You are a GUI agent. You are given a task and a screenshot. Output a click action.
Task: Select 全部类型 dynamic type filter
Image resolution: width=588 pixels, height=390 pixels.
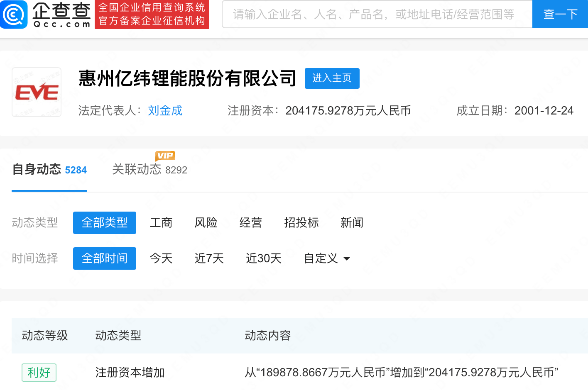click(x=105, y=223)
